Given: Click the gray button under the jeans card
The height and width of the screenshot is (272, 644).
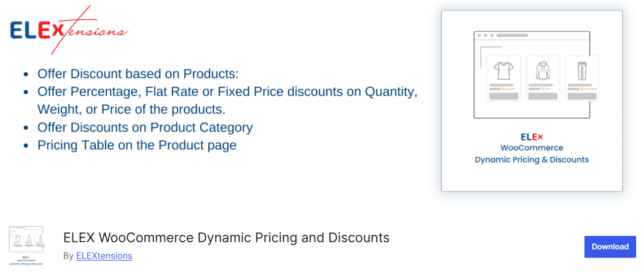Looking at the screenshot, I should pos(582,96).
